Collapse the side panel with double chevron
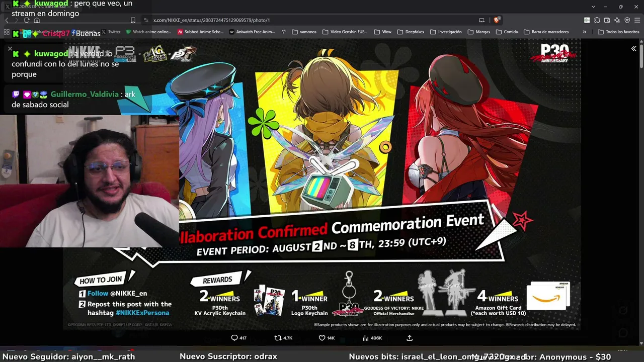The width and height of the screenshot is (644, 362). (x=634, y=49)
